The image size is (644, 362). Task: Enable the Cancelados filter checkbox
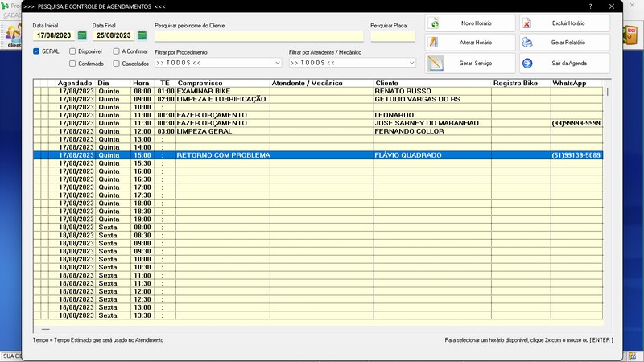click(x=116, y=64)
